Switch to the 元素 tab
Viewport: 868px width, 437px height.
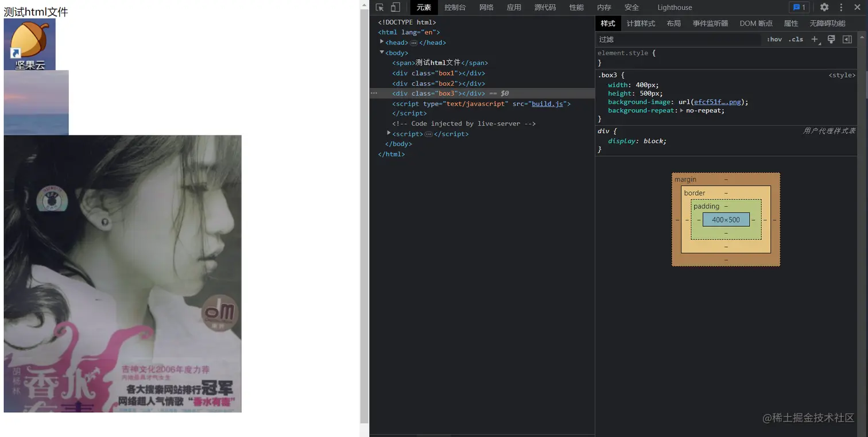(424, 7)
